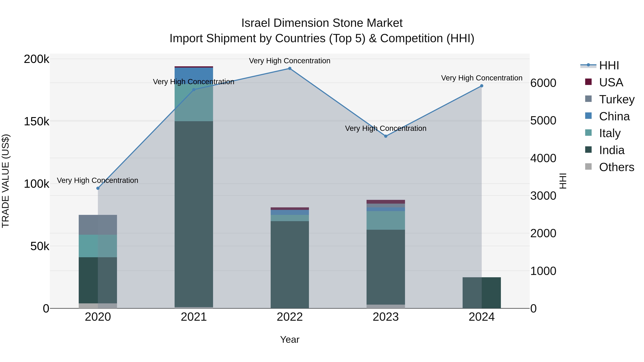
Task: Toggle the China legend entry
Action: [x=607, y=116]
